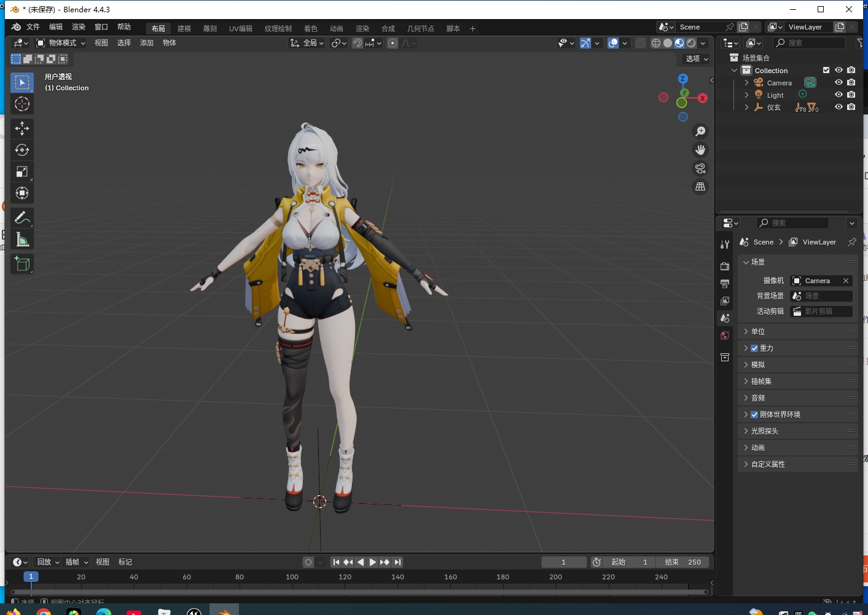This screenshot has height=615, width=868.
Task: Open the outliner filter funnel icon
Action: pos(861,43)
